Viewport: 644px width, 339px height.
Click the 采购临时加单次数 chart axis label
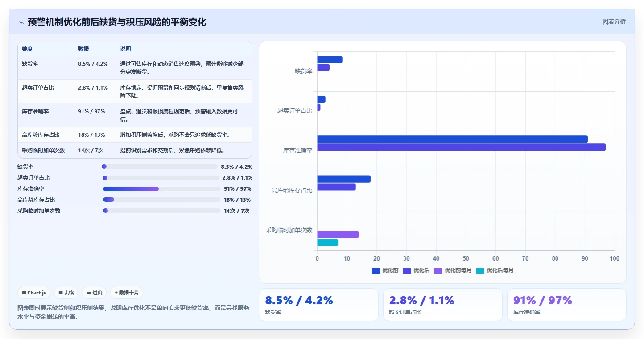(x=289, y=230)
